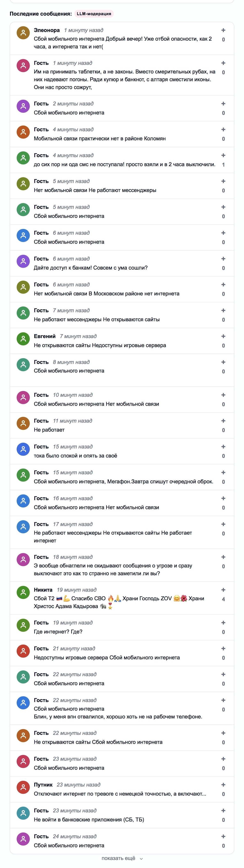Viewport: 244px width, 868px height.
Task: Upvote the Коломян mobile connection comment
Action: coord(223,129)
